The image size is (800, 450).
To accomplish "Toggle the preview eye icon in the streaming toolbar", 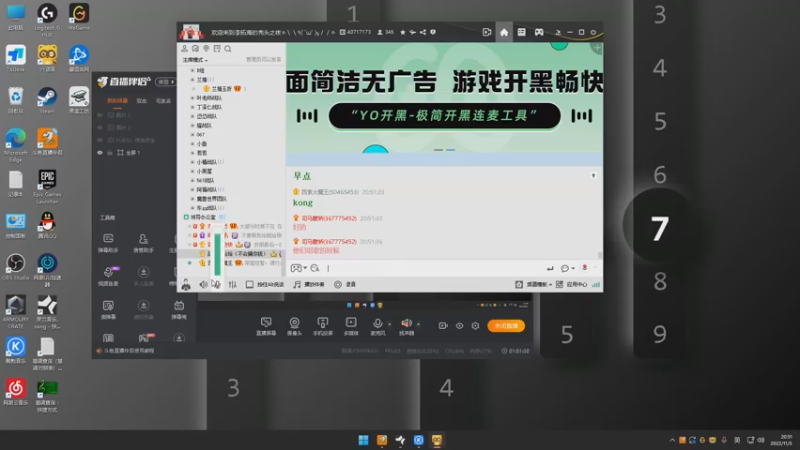I will tap(459, 326).
